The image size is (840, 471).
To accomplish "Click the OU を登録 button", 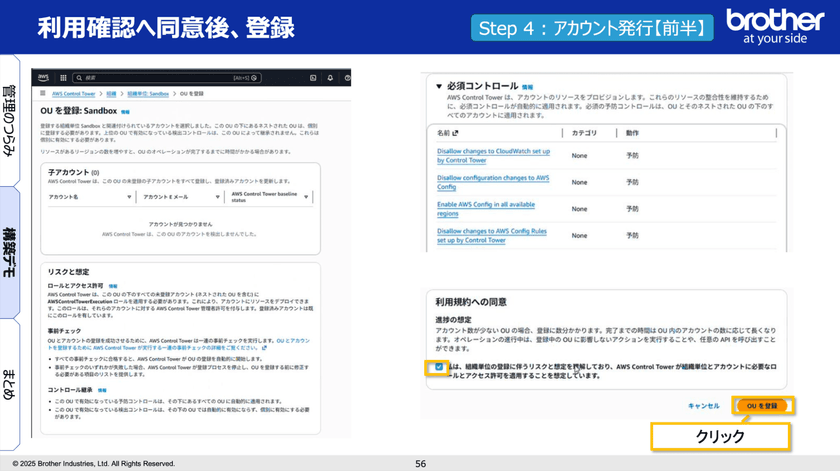I will [763, 405].
